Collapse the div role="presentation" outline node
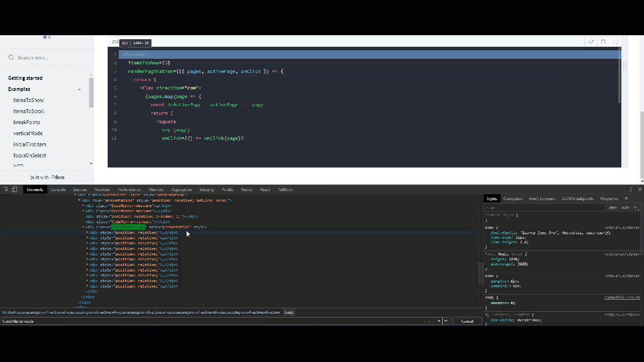644x362 pixels. tap(79, 200)
